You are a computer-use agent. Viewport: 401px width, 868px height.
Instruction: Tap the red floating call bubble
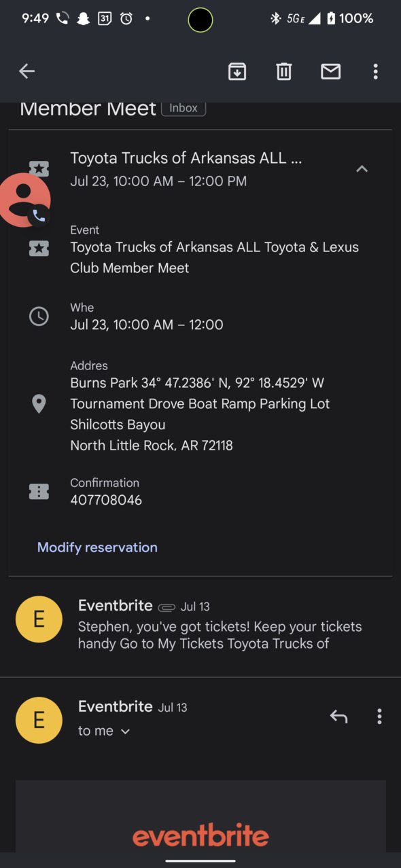pyautogui.click(x=24, y=200)
